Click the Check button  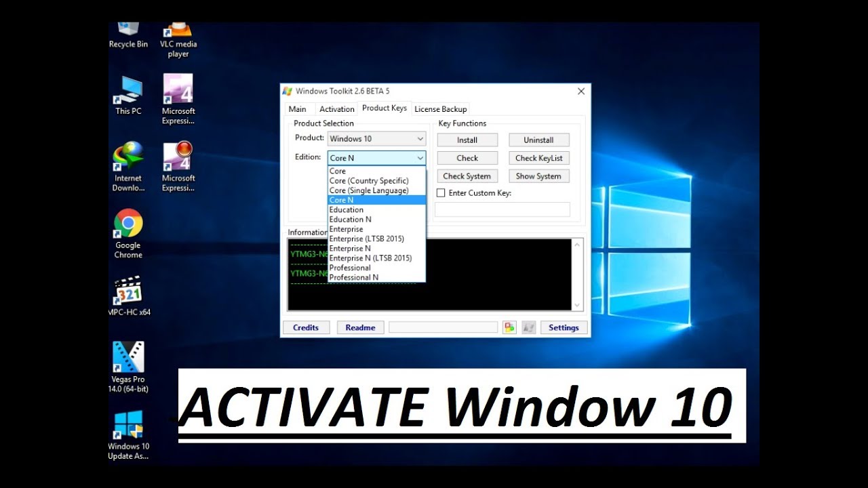(x=467, y=158)
